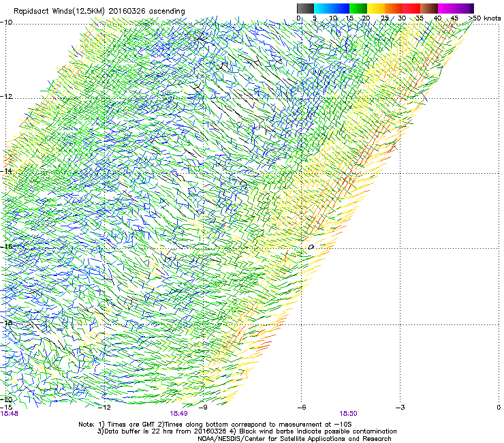Click the '>50 knots' legend label
The height and width of the screenshot is (443, 504).
coord(484,18)
